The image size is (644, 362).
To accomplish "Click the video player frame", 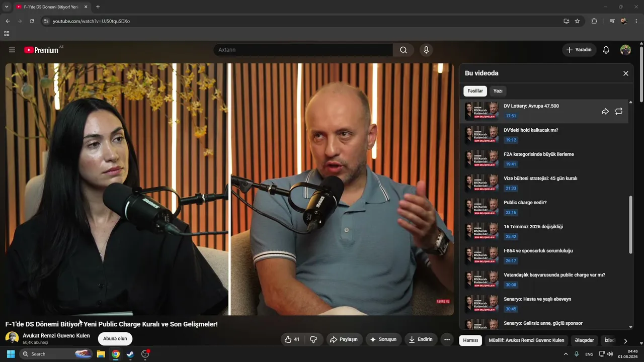I will pos(229,189).
